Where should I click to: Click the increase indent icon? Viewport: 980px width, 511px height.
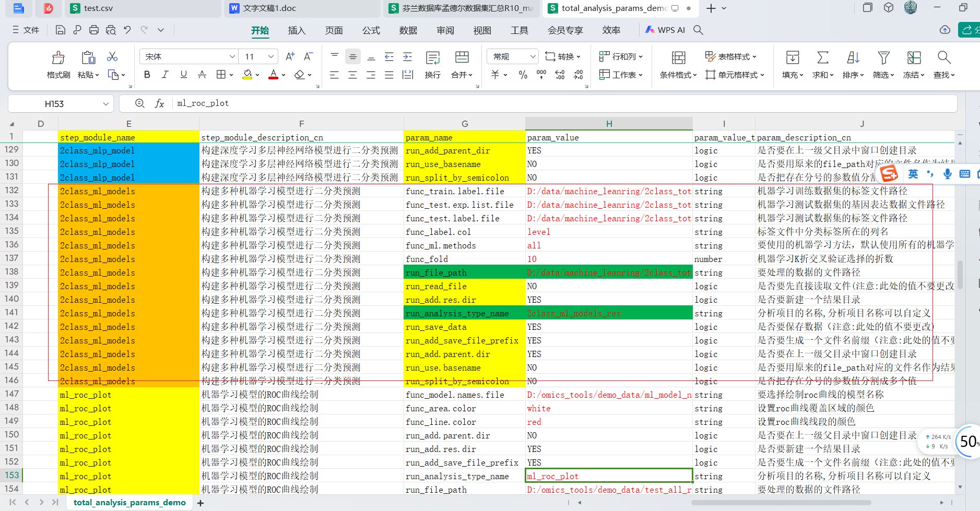[407, 56]
